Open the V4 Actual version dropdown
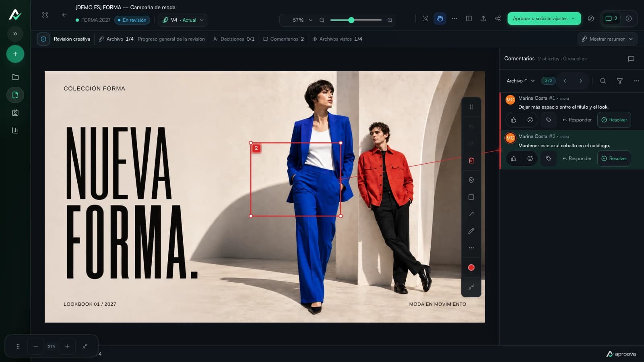This screenshot has height=362, width=644. pos(183,20)
